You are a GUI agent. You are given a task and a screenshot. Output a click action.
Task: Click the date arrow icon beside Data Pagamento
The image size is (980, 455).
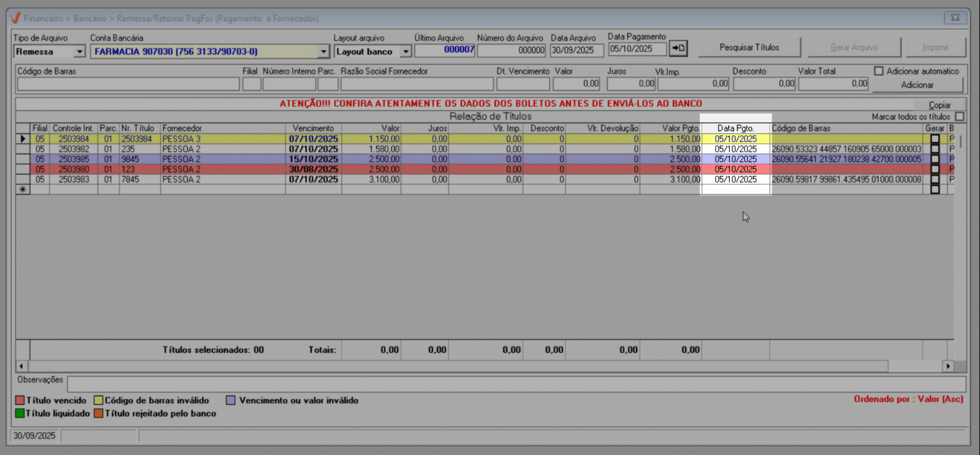pyautogui.click(x=678, y=48)
